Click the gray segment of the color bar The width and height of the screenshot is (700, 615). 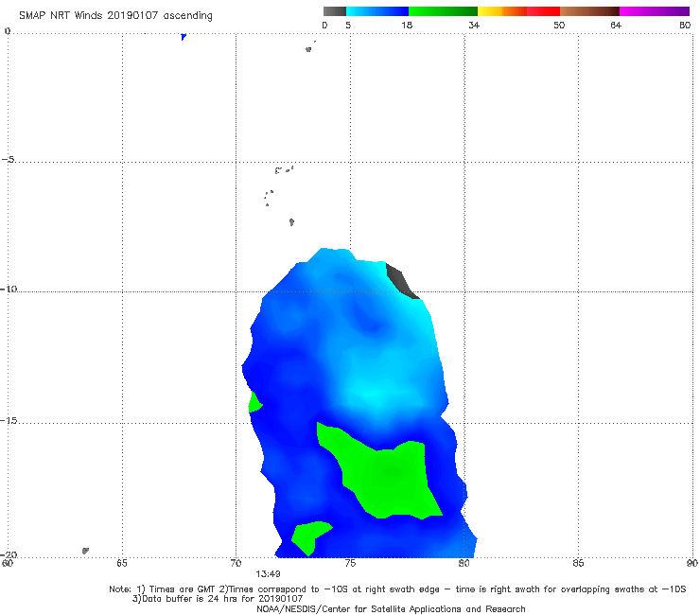(x=335, y=11)
